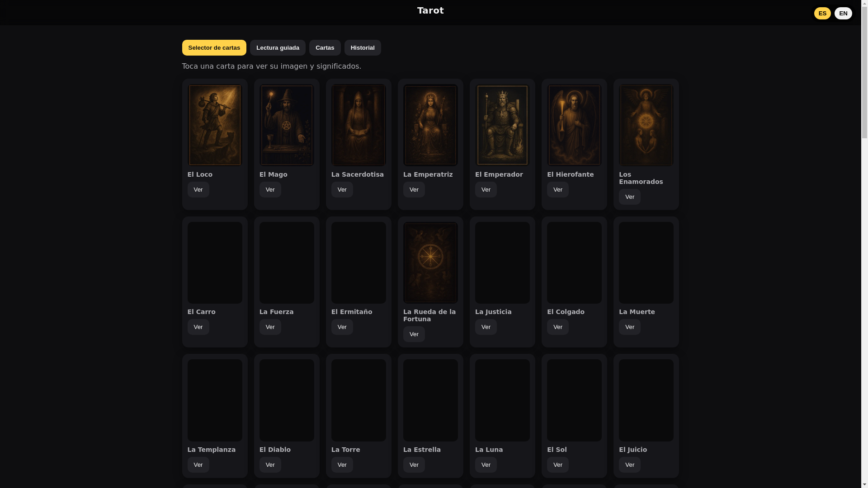This screenshot has height=488, width=868.
Task: Click the Ver button under El Mago
Action: tap(270, 189)
